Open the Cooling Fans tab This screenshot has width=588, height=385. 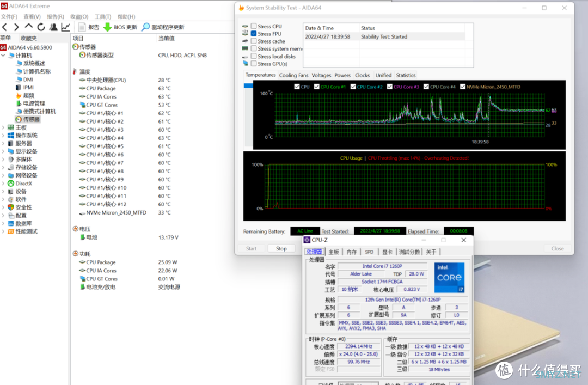click(293, 75)
